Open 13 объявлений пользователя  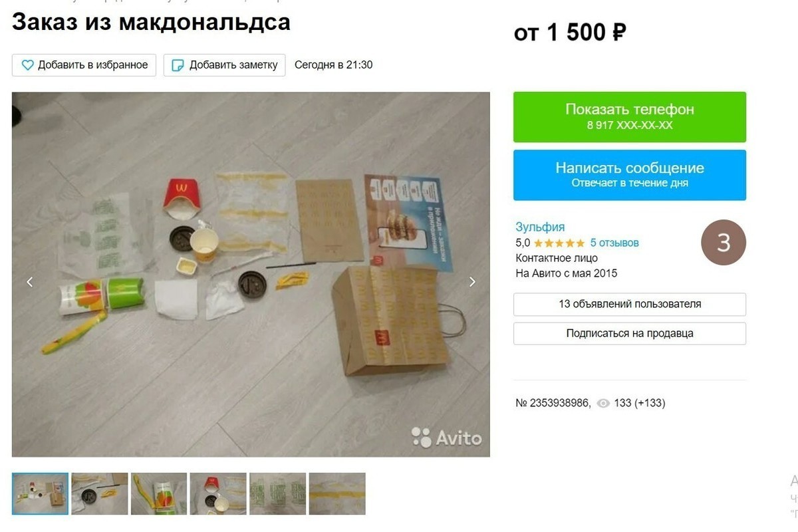pyautogui.click(x=630, y=304)
